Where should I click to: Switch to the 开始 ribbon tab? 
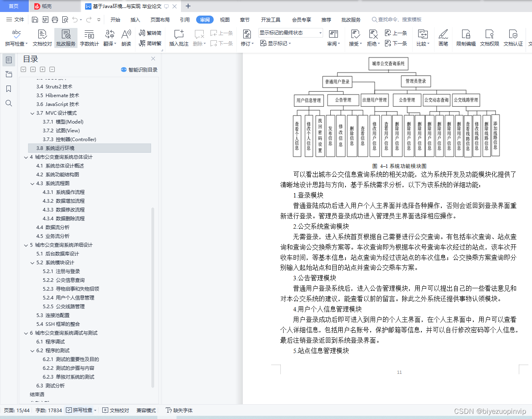pyautogui.click(x=115, y=20)
